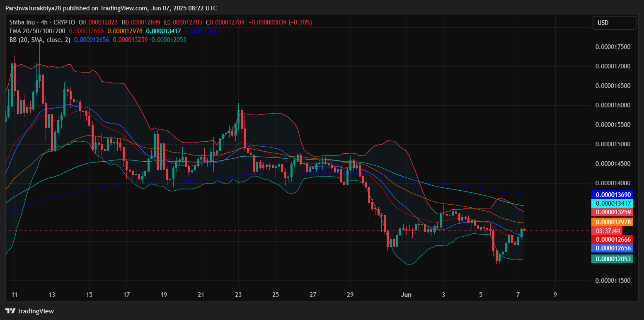The image size is (644, 320).
Task: Select the BB (20, SMA, close, 2) indicator legend
Action: (40, 40)
